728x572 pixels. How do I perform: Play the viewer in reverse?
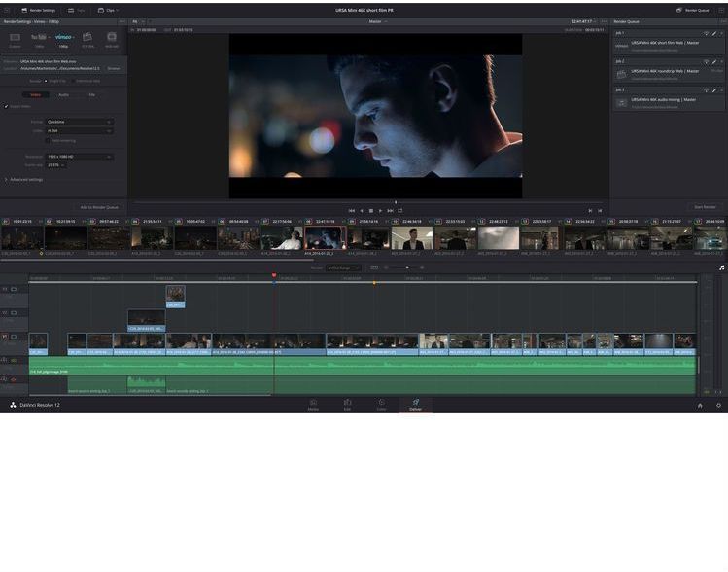(362, 211)
